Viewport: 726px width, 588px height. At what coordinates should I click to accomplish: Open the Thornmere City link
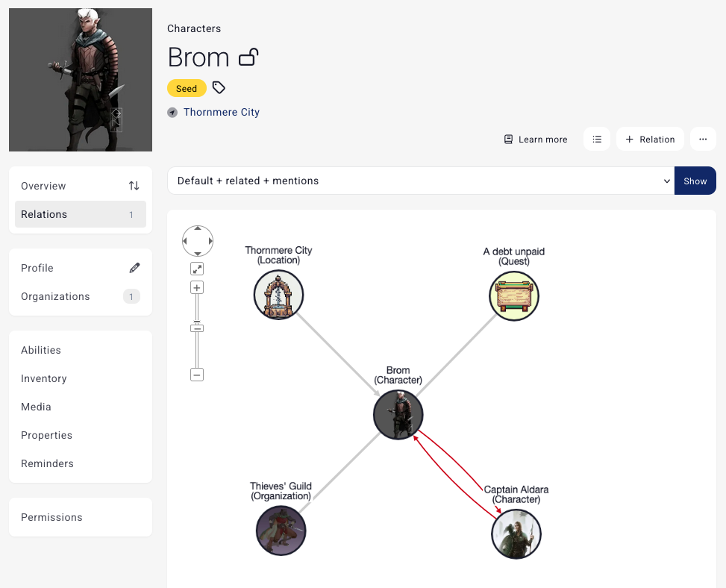(221, 112)
